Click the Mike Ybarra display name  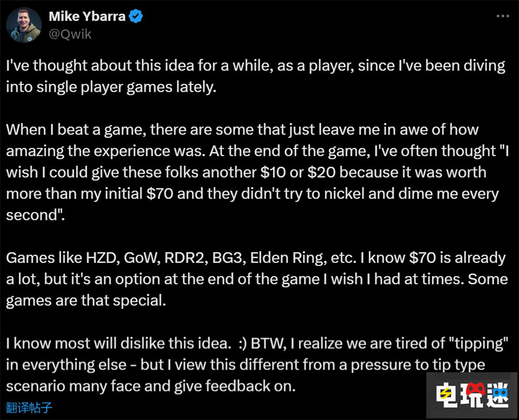(87, 16)
